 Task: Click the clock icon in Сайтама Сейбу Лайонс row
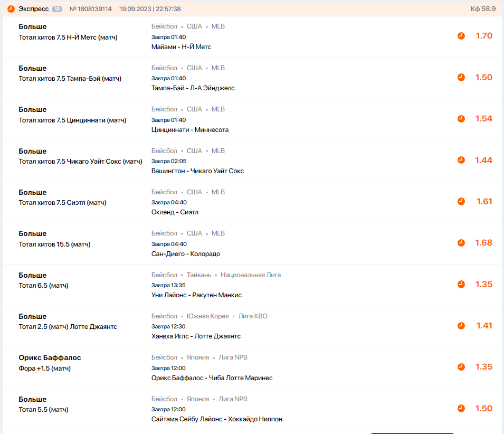(x=461, y=408)
